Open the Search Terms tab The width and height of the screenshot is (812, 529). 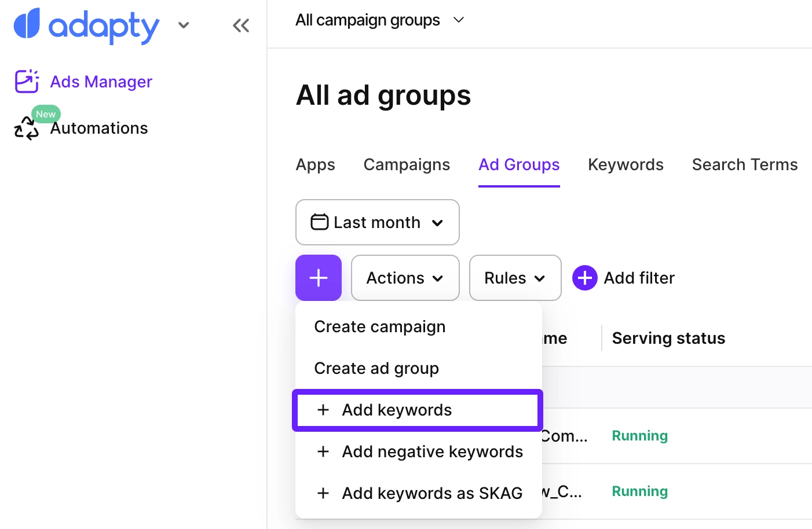[744, 164]
